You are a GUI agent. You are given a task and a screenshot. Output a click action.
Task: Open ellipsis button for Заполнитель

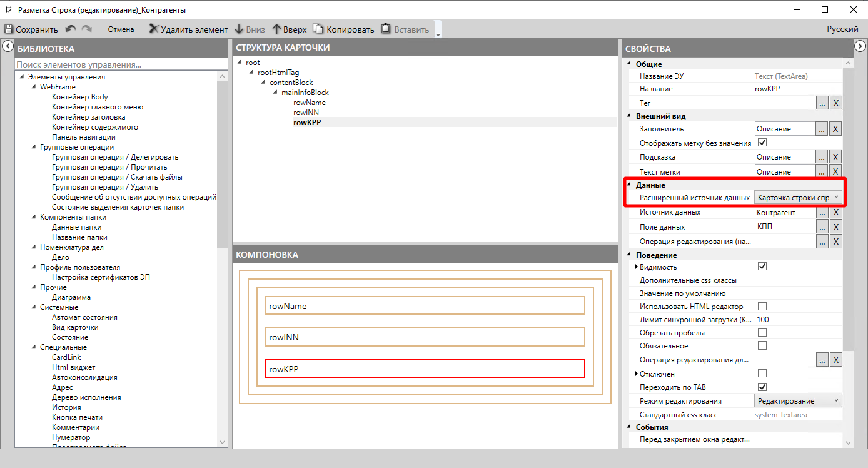click(x=822, y=129)
